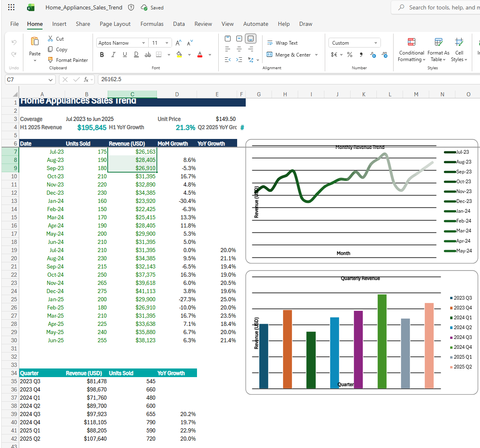Toggle Strikethrough formatting
This screenshot has height=448, width=480.
click(148, 55)
